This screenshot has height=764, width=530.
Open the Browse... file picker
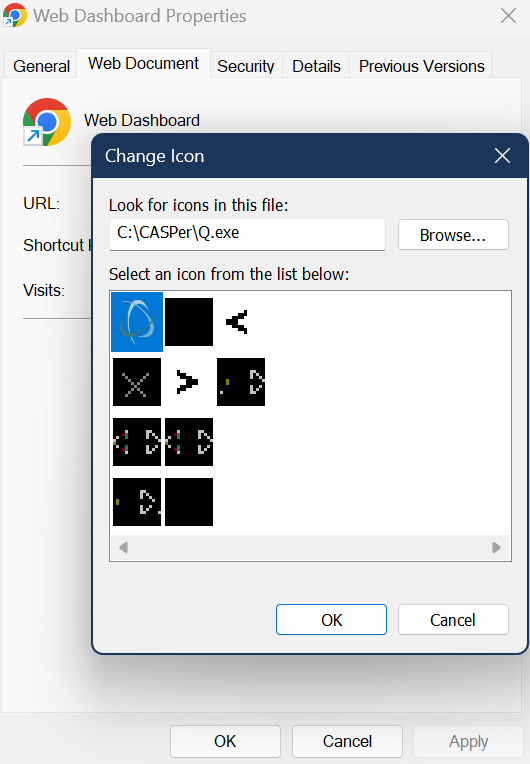453,235
